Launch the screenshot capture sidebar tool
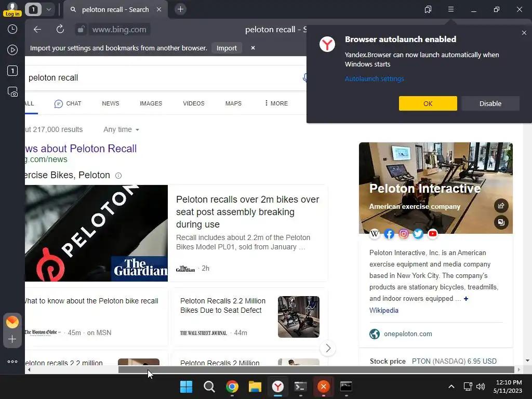The image size is (532, 399). point(12,91)
